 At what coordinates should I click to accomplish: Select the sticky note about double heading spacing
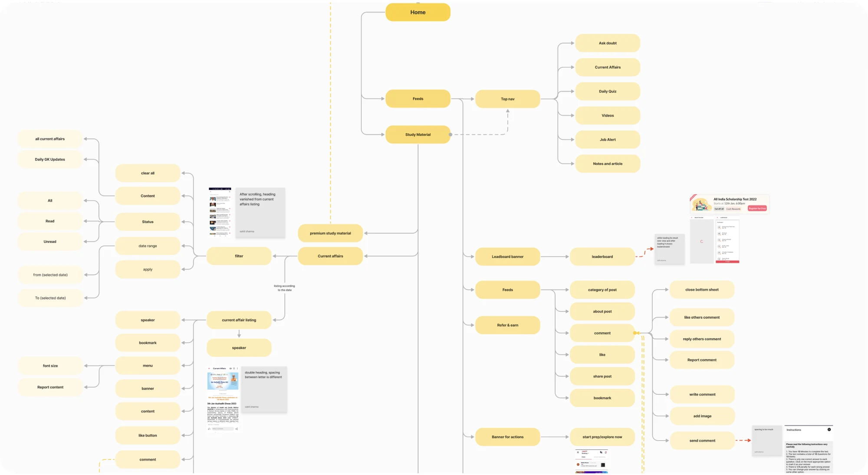(x=263, y=389)
